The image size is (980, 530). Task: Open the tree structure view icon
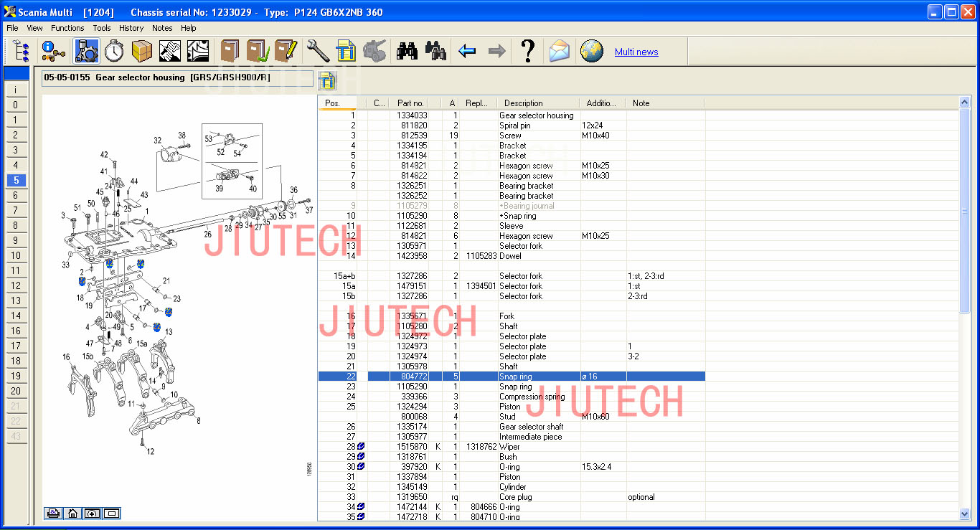click(21, 51)
